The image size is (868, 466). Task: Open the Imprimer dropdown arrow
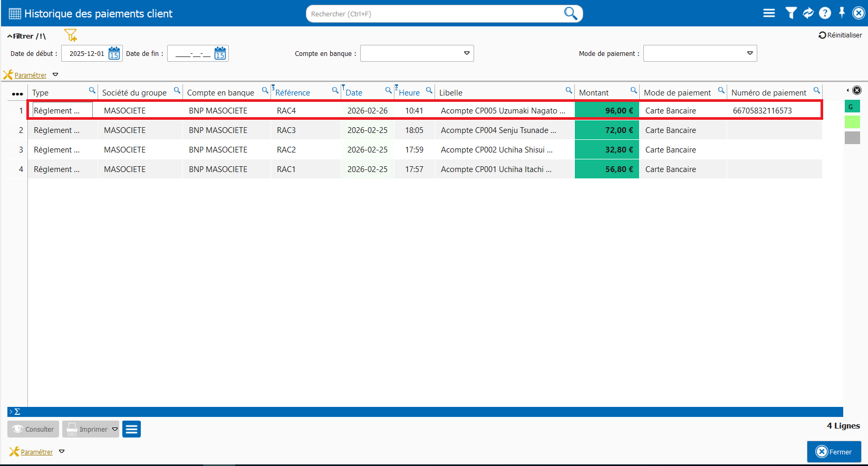tap(115, 429)
